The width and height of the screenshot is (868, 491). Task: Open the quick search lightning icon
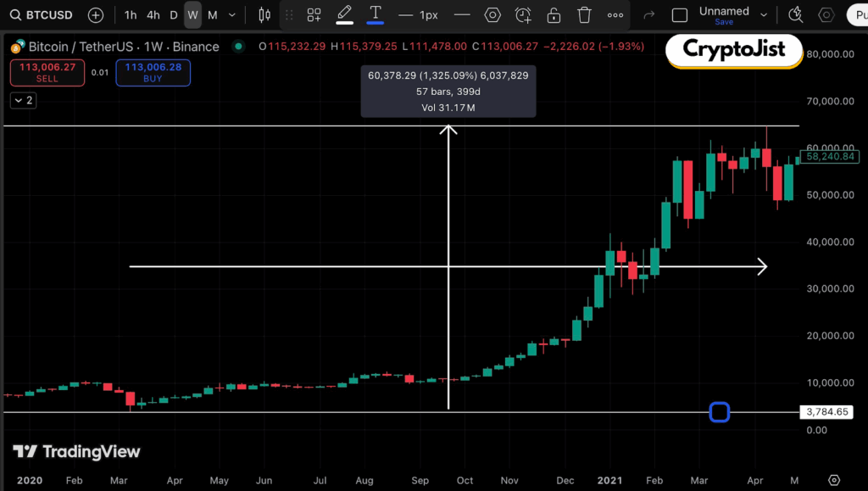(795, 14)
